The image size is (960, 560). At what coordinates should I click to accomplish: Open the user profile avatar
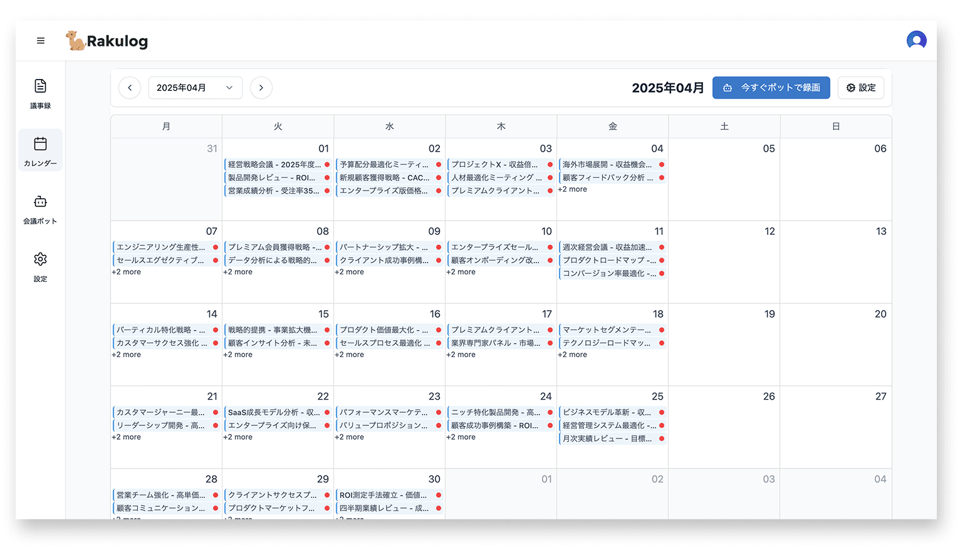(x=916, y=41)
